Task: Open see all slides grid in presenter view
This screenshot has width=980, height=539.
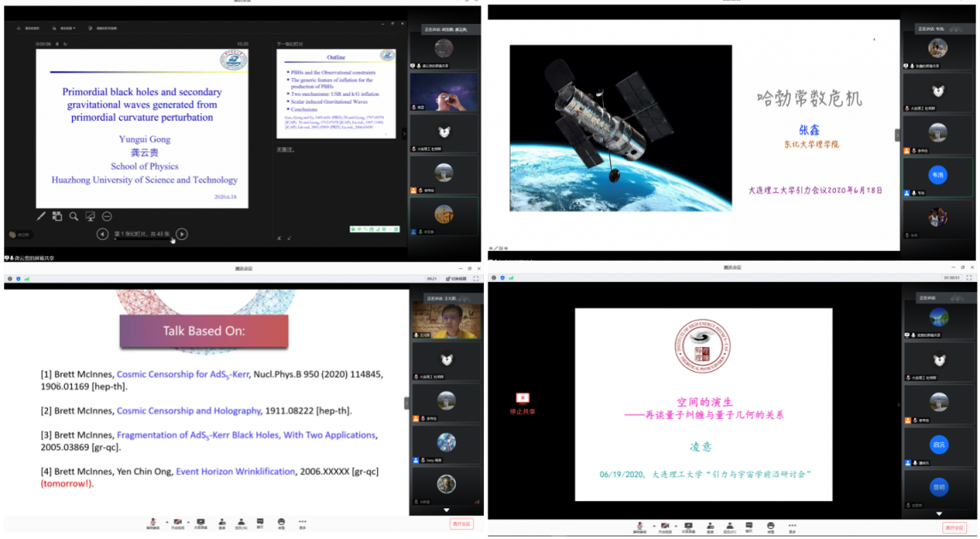Action: click(57, 217)
